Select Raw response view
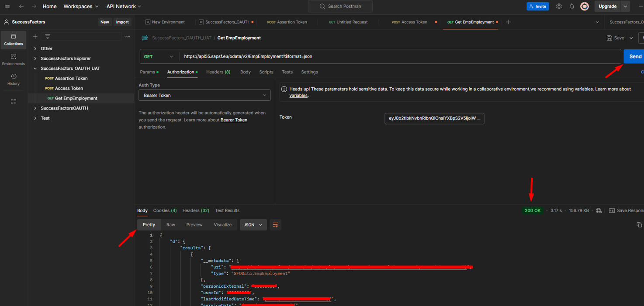Image resolution: width=644 pixels, height=306 pixels. [x=171, y=225]
